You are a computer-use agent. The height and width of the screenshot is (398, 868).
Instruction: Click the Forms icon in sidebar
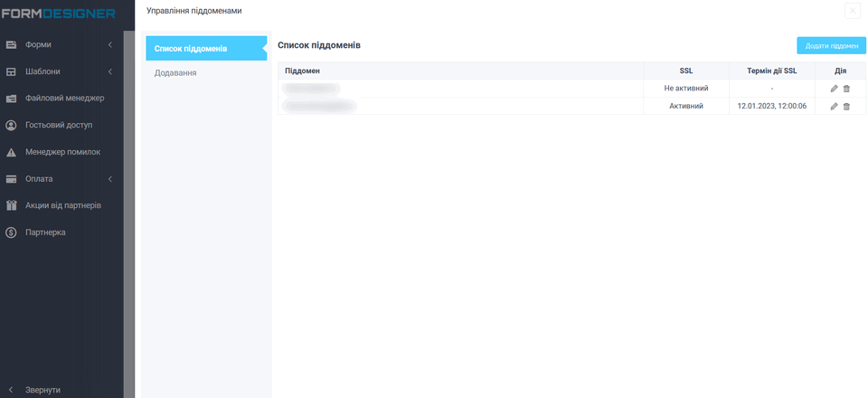(12, 44)
